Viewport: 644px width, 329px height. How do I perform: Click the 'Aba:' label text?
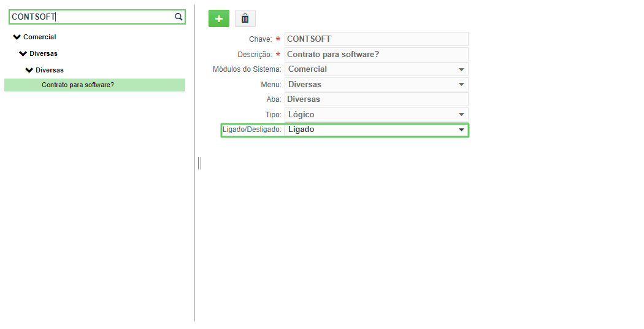click(x=274, y=99)
